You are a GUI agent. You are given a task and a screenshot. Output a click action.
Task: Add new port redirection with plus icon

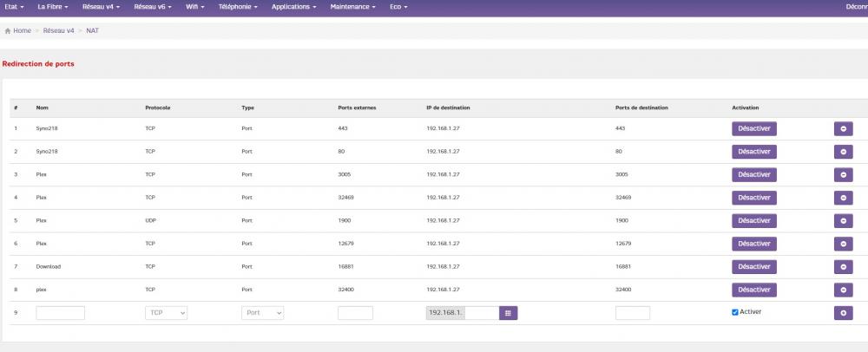tap(843, 313)
